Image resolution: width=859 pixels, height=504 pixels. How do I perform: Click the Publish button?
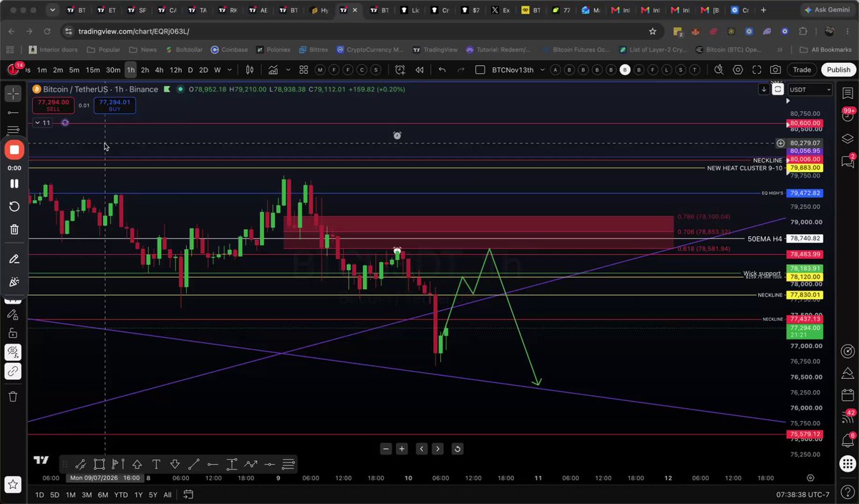838,69
